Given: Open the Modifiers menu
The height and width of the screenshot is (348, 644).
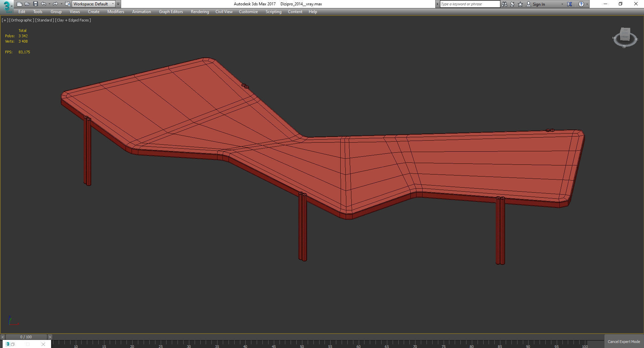Looking at the screenshot, I should pos(116,12).
